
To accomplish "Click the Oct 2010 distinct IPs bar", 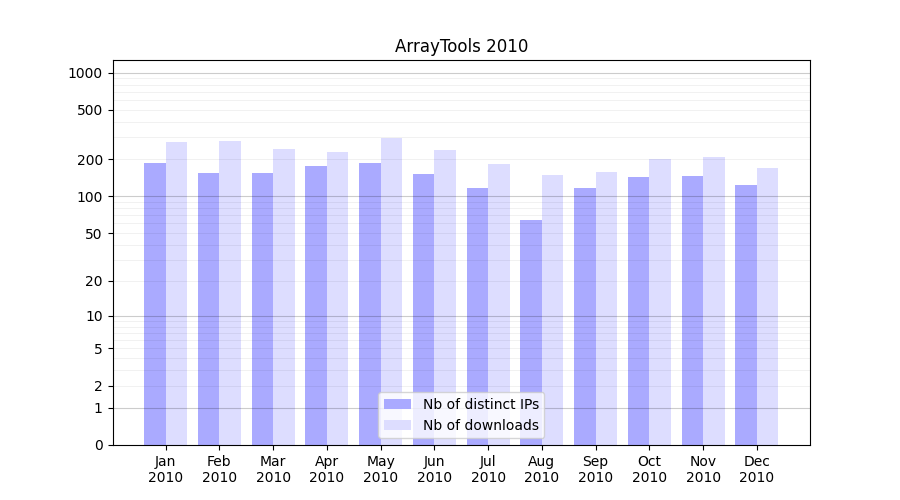I will coord(638,311).
